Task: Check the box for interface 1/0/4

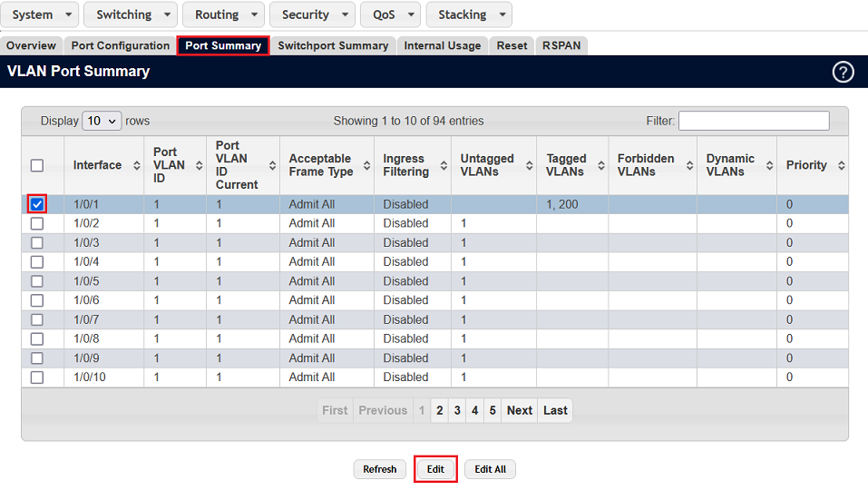Action: [37, 262]
